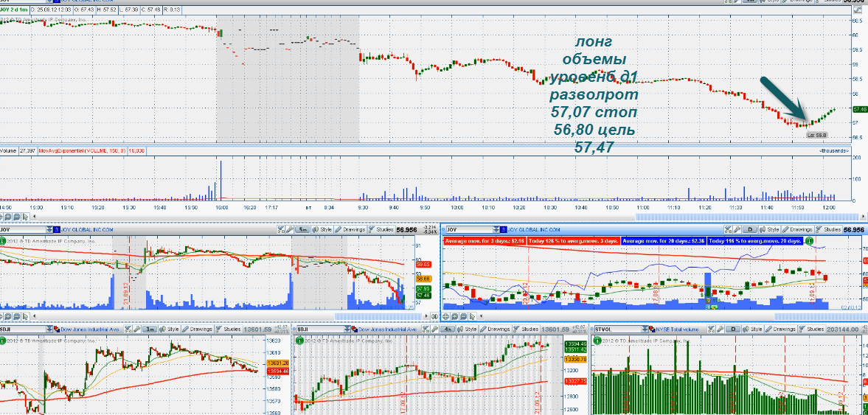
Task: Click the green info icon in the JOY 5m chart
Action: tap(3, 241)
